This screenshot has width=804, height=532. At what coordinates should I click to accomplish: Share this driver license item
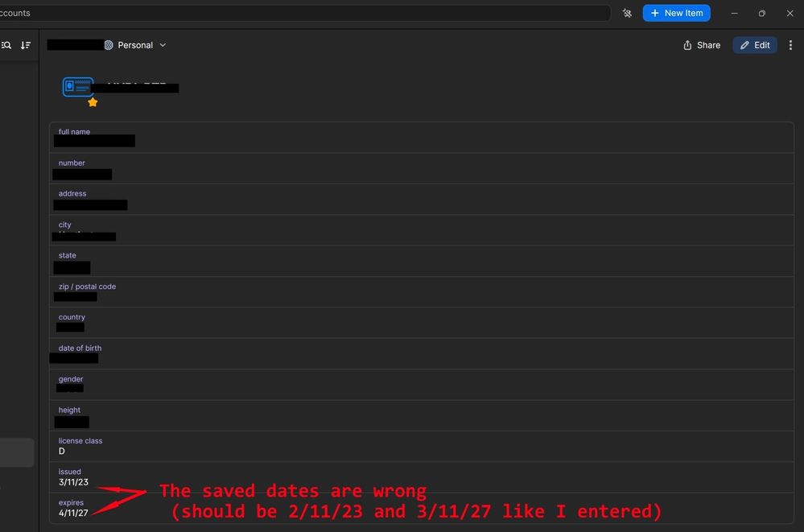click(x=701, y=45)
